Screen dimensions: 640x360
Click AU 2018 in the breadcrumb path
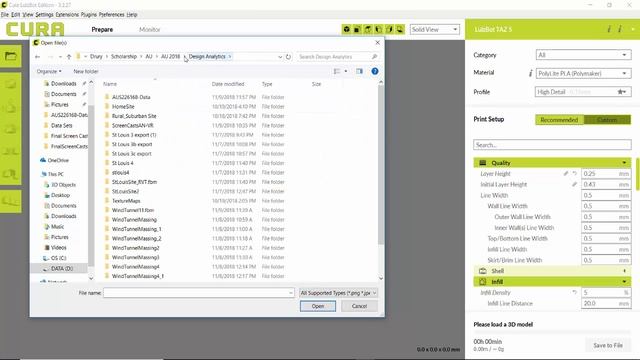(170, 57)
